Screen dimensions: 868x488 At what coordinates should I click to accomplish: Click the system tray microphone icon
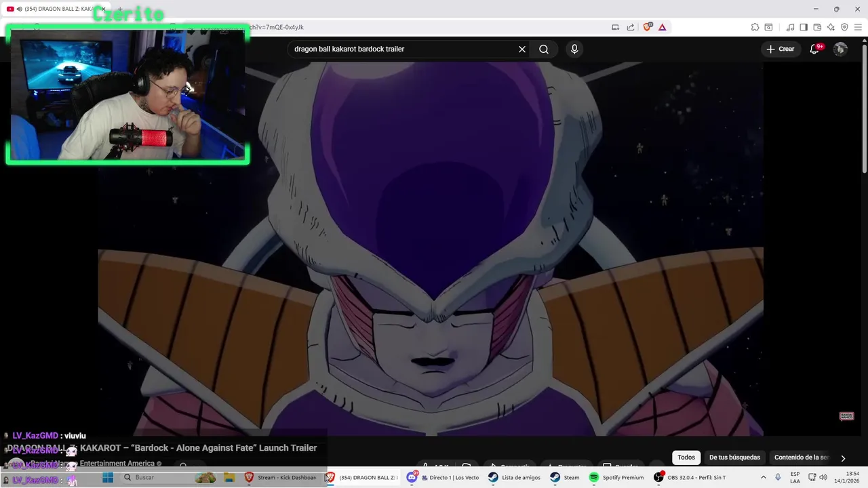coord(778,477)
